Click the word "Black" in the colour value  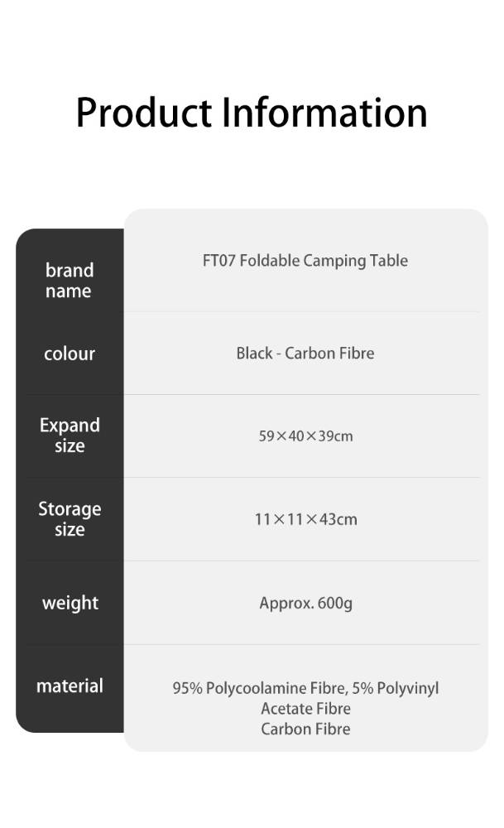click(x=254, y=354)
